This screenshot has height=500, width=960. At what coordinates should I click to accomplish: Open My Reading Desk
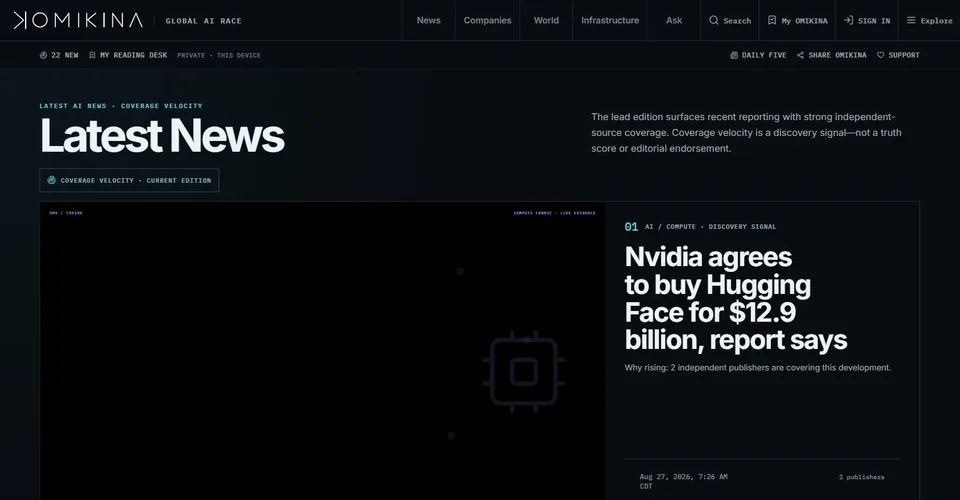(x=128, y=55)
